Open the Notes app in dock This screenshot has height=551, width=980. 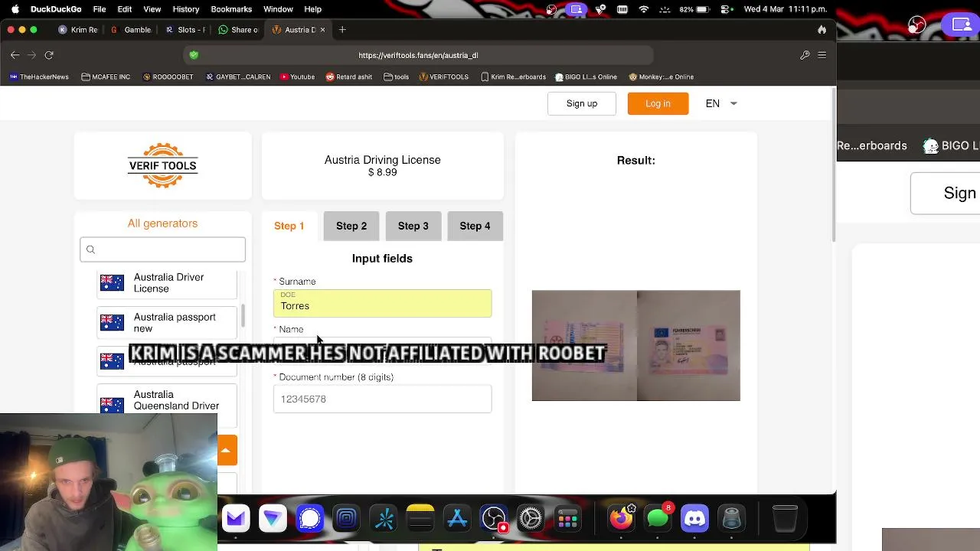point(420,519)
